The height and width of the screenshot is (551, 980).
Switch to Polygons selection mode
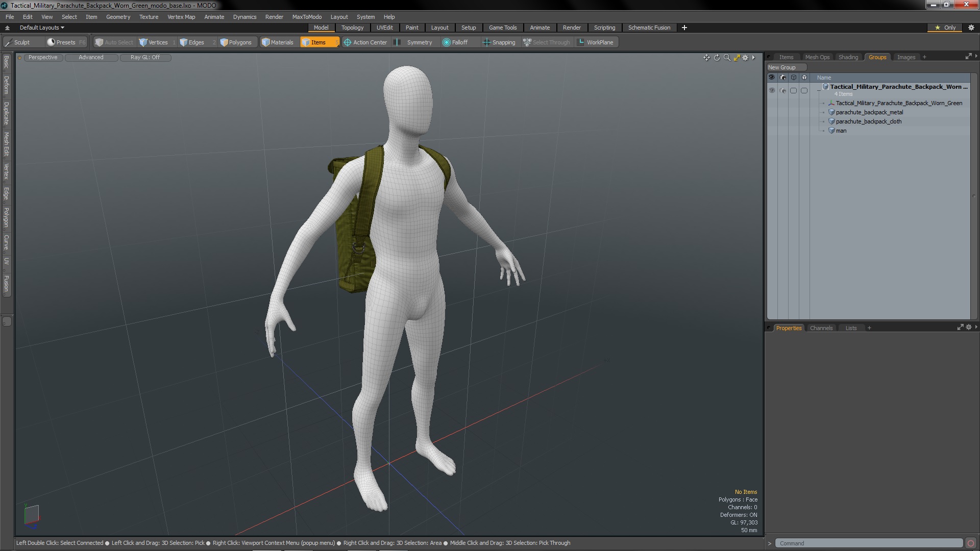click(x=236, y=42)
